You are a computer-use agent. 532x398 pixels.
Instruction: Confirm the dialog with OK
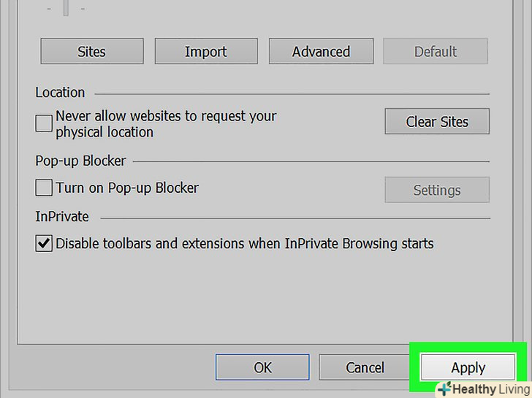(x=263, y=368)
